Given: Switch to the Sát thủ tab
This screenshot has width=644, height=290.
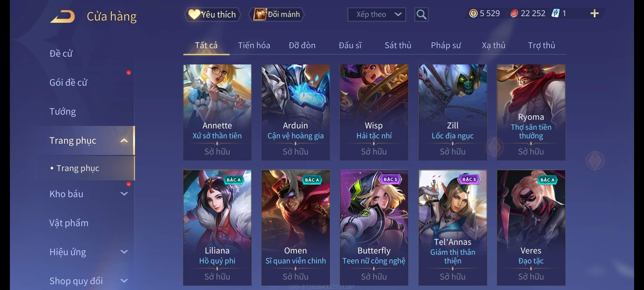Looking at the screenshot, I should pos(398,45).
